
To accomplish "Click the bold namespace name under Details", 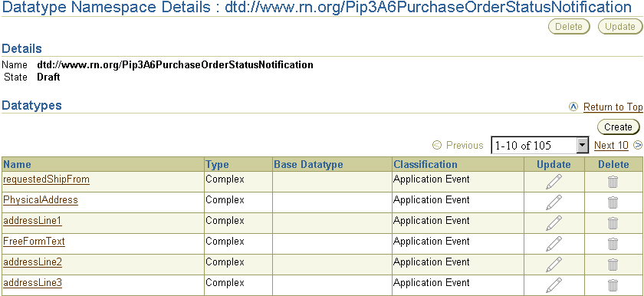I will coord(175,65).
